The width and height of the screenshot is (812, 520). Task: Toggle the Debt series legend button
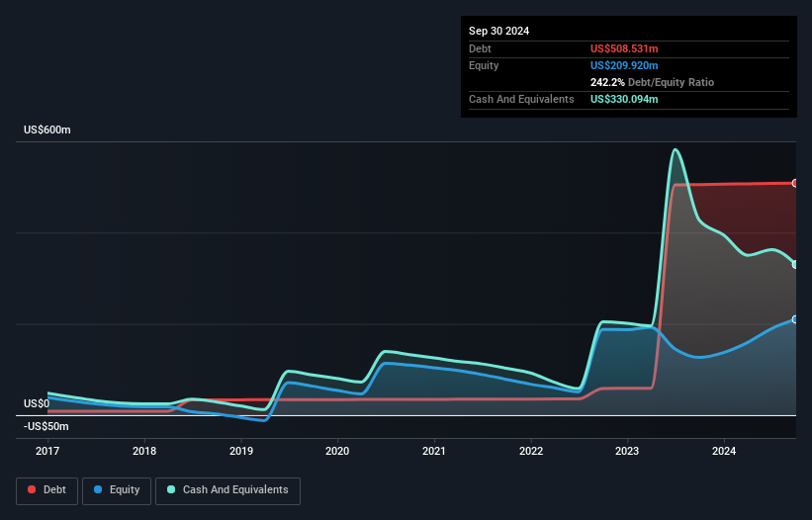pyautogui.click(x=47, y=490)
